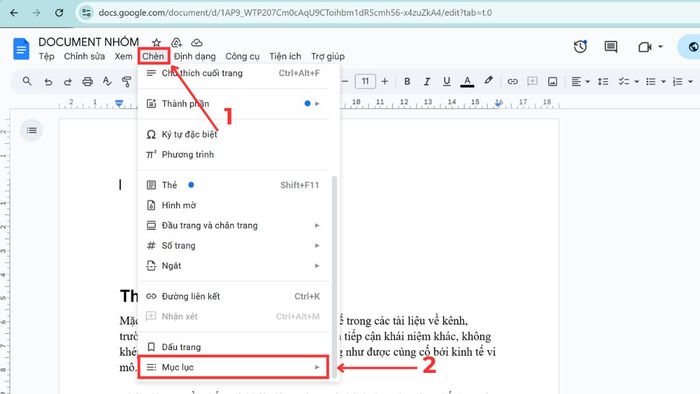Viewport: 700px width, 394px height.
Task: Click the insert menu scrollbar
Action: point(334,277)
